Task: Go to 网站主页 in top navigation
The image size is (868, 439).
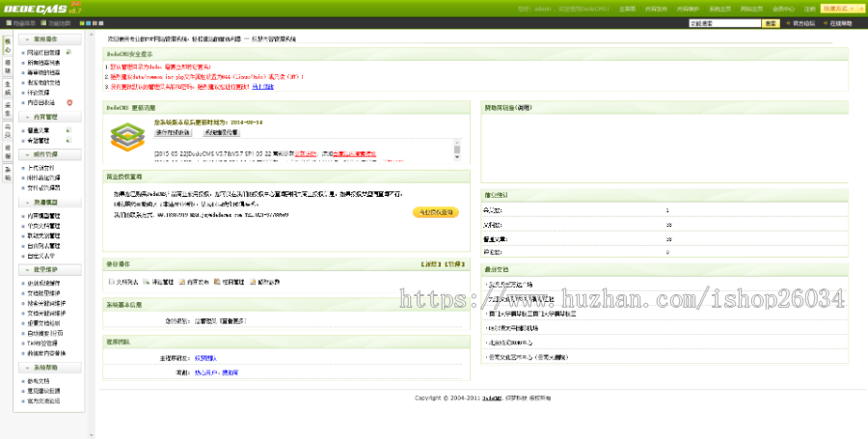Action: pos(751,9)
